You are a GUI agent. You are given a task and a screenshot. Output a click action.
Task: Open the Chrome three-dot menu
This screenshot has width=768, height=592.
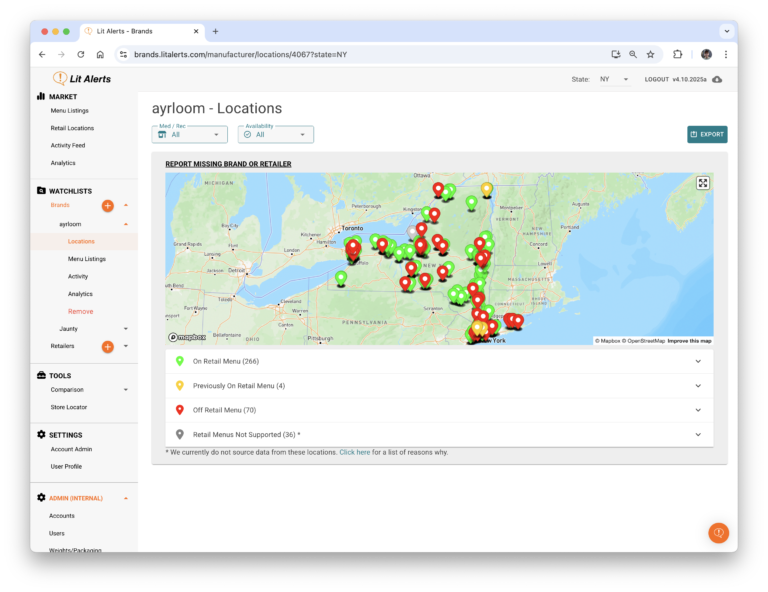(x=726, y=54)
